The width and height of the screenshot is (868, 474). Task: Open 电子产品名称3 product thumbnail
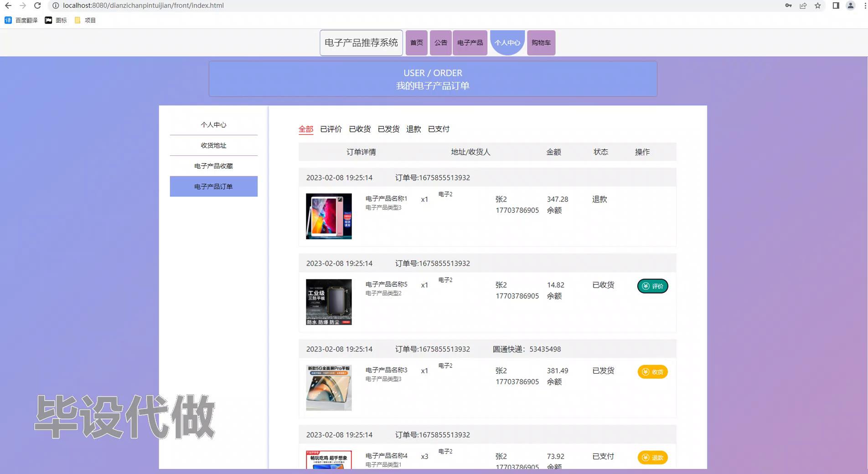[329, 388]
